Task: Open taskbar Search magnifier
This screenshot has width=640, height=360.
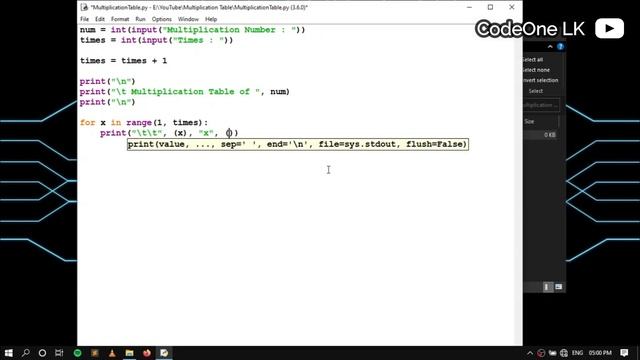Action: pos(25,353)
